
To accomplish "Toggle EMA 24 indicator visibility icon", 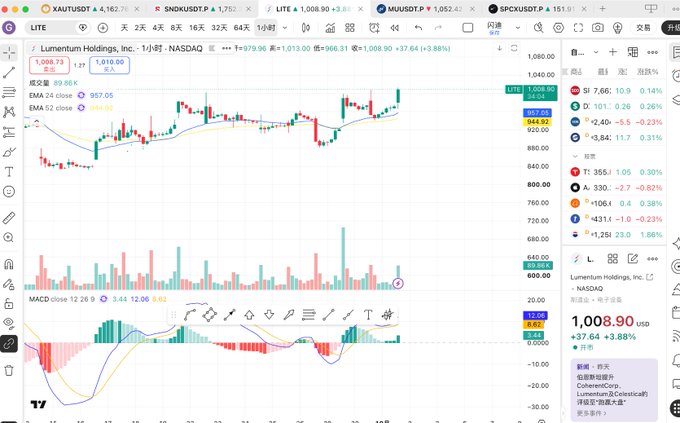I will click(81, 95).
